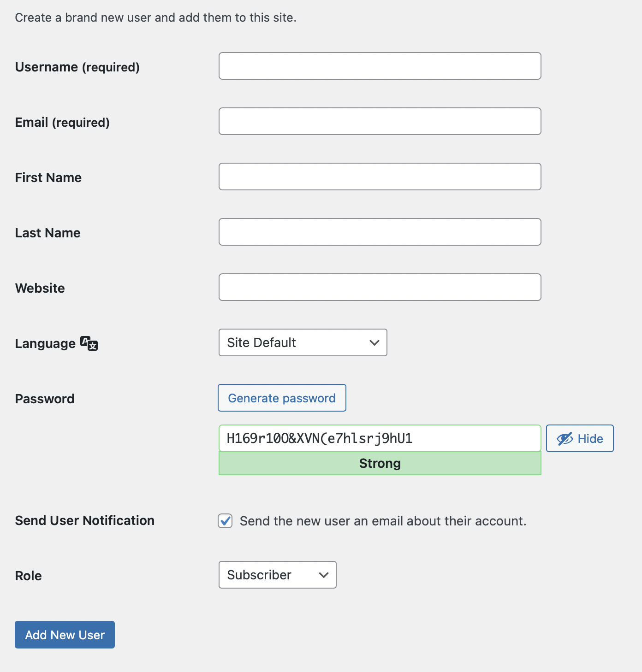Click the Strong password strength bar
The image size is (642, 672).
pos(380,463)
